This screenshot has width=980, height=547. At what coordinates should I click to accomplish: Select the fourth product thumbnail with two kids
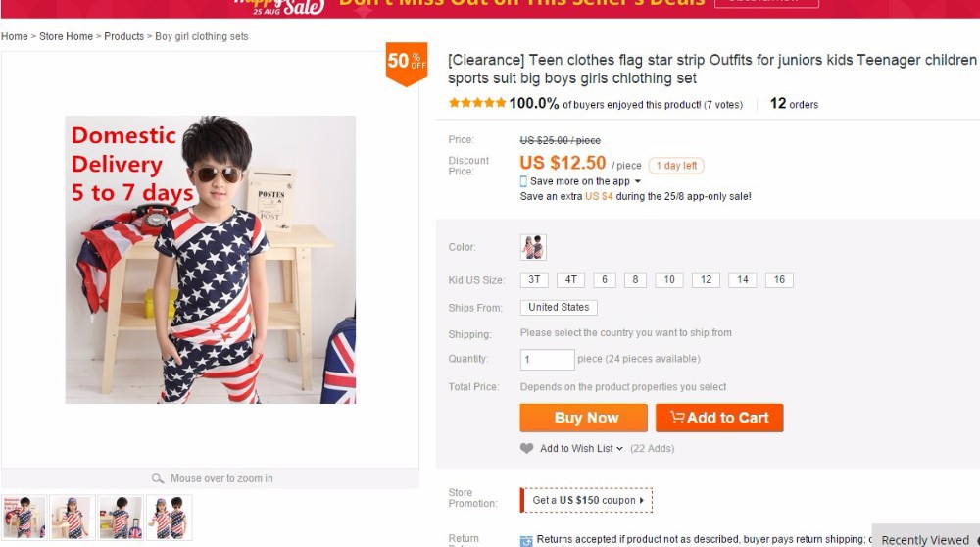(169, 517)
